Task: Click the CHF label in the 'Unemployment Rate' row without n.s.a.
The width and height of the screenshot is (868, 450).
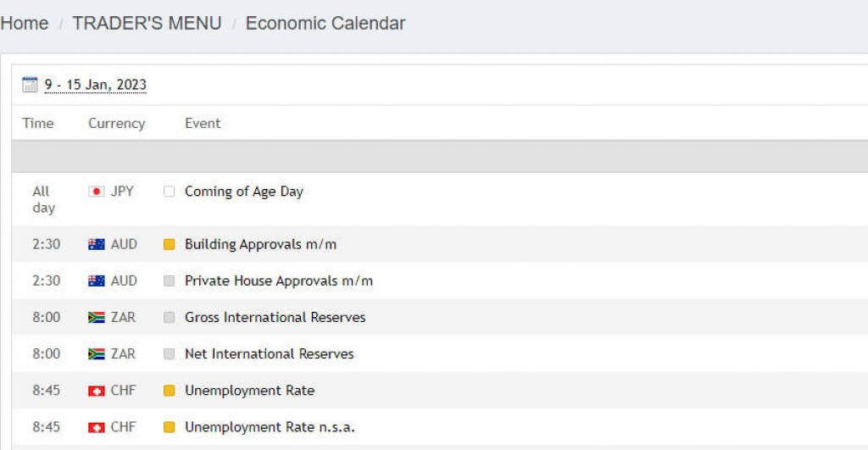Action: tap(123, 390)
